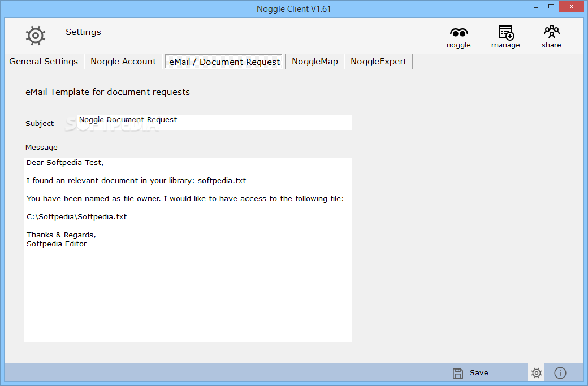Switch to General Settings tab
Screen dimensions: 588x386
click(x=44, y=62)
